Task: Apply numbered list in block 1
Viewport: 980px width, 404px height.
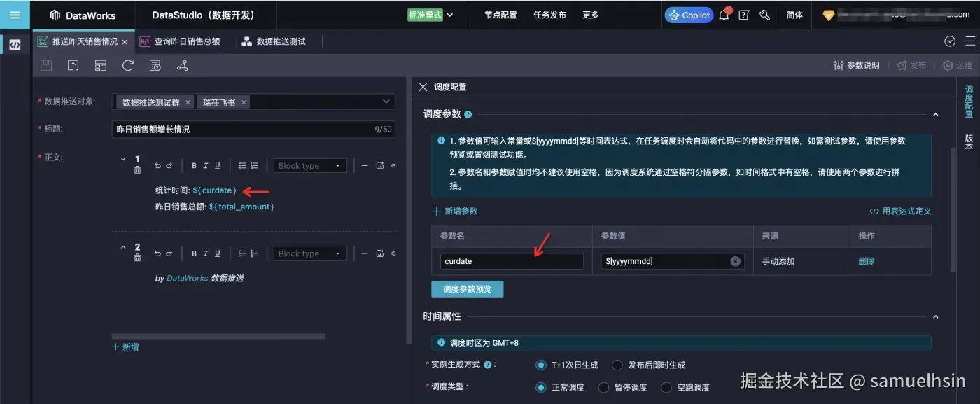Action: point(254,166)
